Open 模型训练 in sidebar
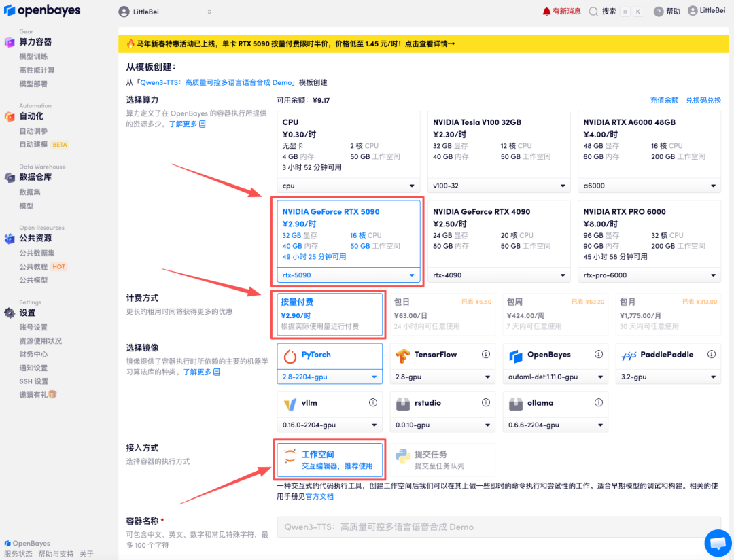The image size is (734, 560). click(33, 56)
